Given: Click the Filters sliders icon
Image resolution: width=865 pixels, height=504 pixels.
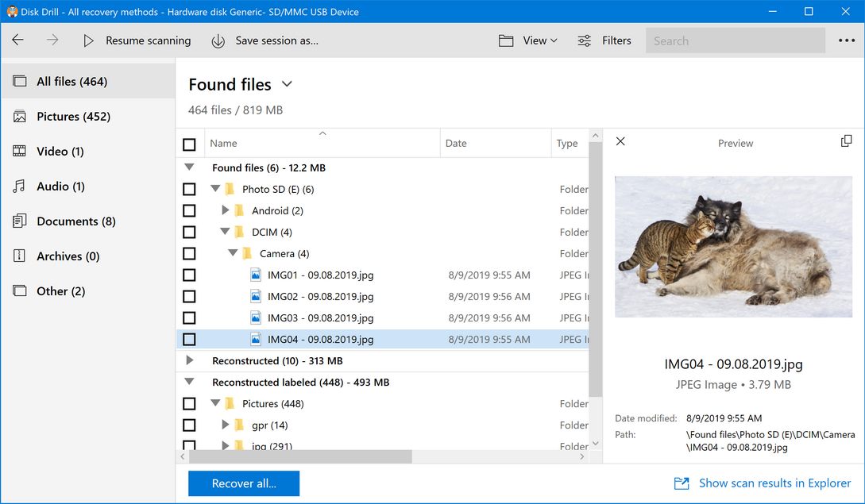Looking at the screenshot, I should coord(584,40).
